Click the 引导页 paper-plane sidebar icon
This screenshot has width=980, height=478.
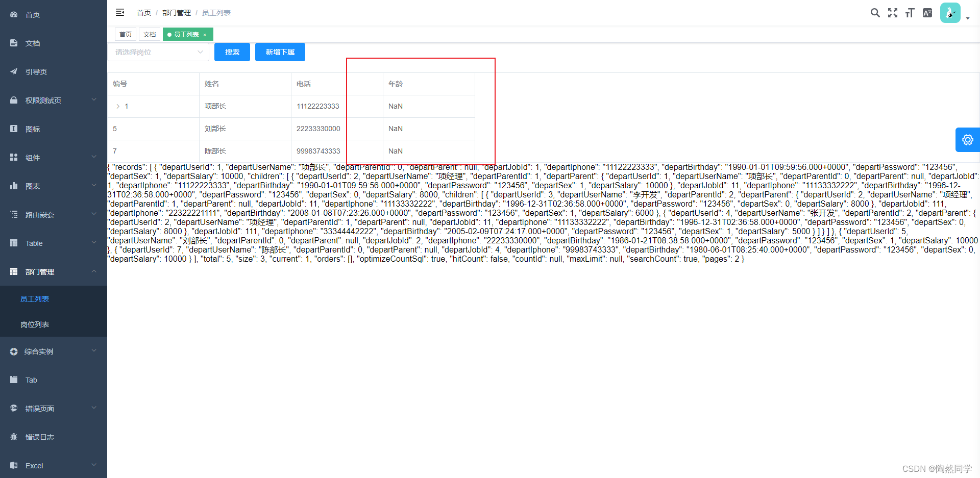[14, 71]
